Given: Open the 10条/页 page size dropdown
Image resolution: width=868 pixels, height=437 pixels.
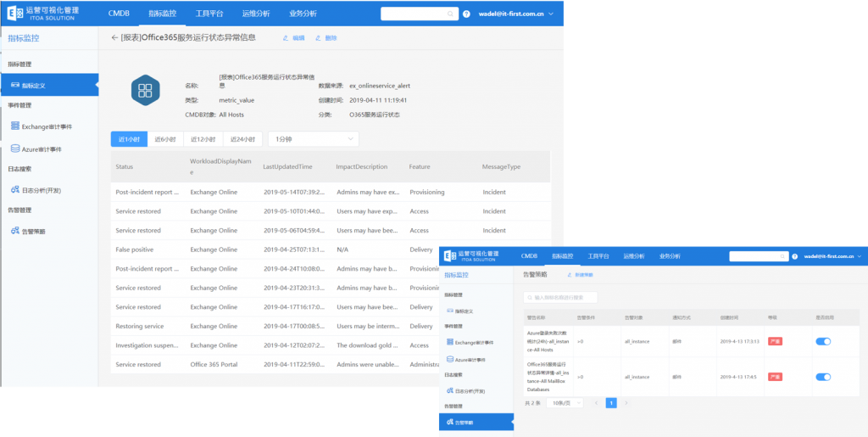Looking at the screenshot, I should (565, 403).
